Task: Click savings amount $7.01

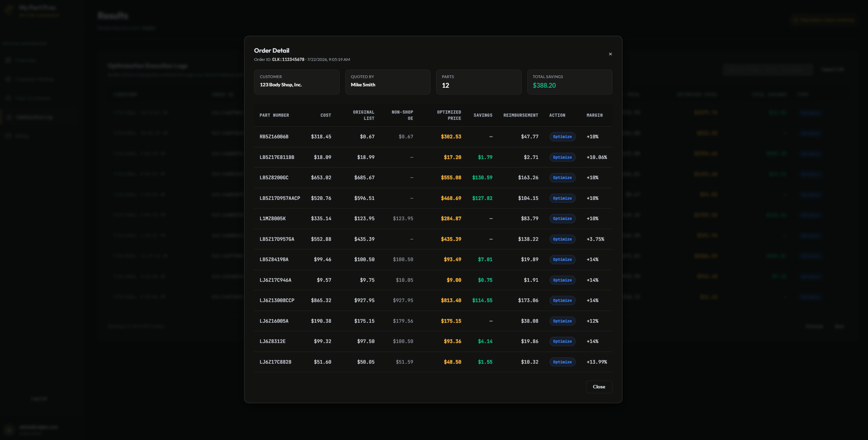Action: [485, 259]
